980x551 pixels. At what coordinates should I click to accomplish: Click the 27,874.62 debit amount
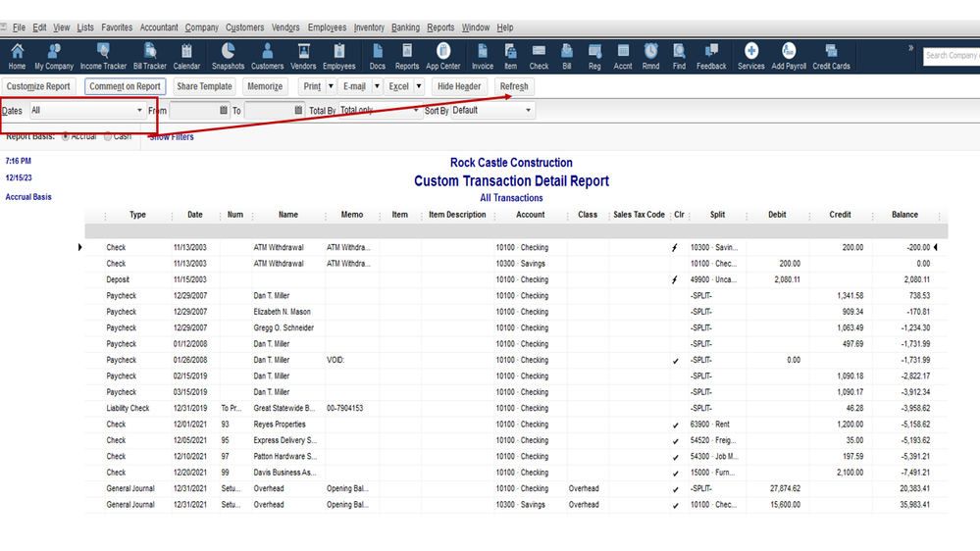[x=785, y=488]
